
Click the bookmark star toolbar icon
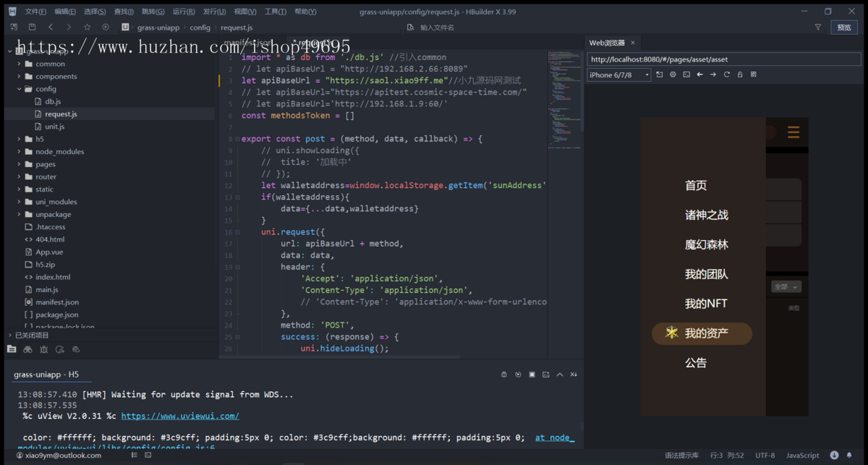(88, 27)
